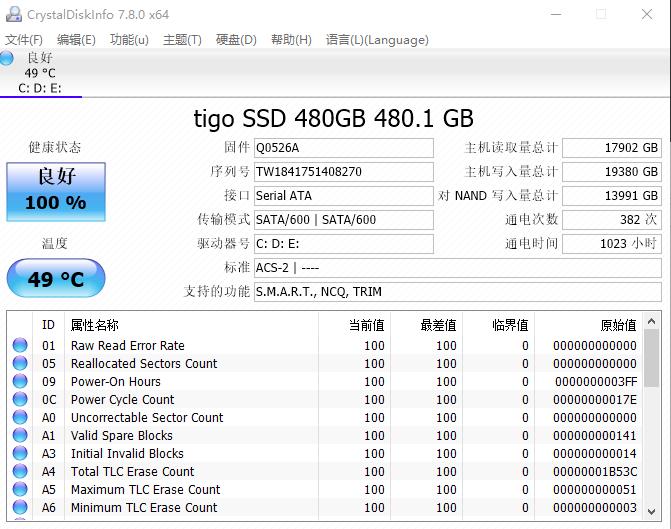
Task: Close the CrystalDiskInfo window
Action: [x=647, y=14]
